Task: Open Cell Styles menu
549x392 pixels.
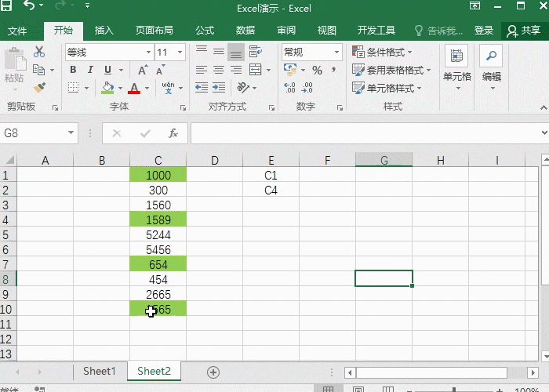Action: [x=387, y=88]
